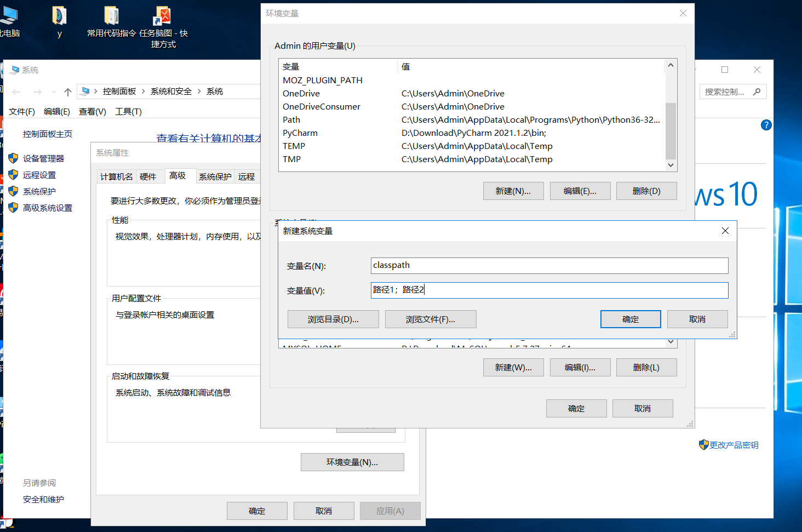Go back with the System window back arrow

16,91
